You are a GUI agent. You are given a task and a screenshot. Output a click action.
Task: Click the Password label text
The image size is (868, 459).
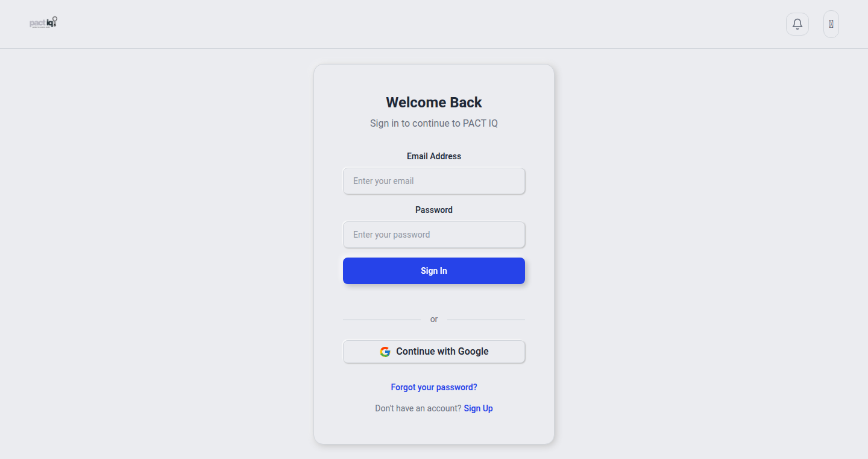(x=434, y=210)
